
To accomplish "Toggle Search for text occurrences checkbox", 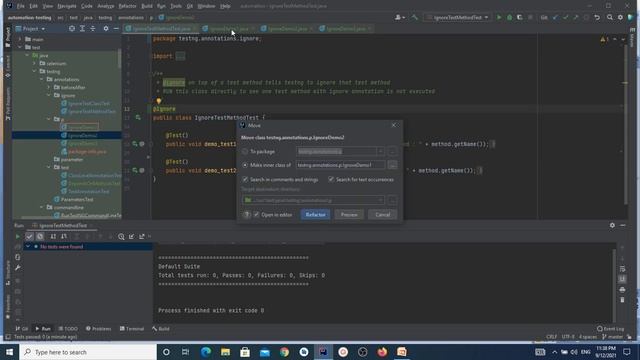I will pos(331,180).
